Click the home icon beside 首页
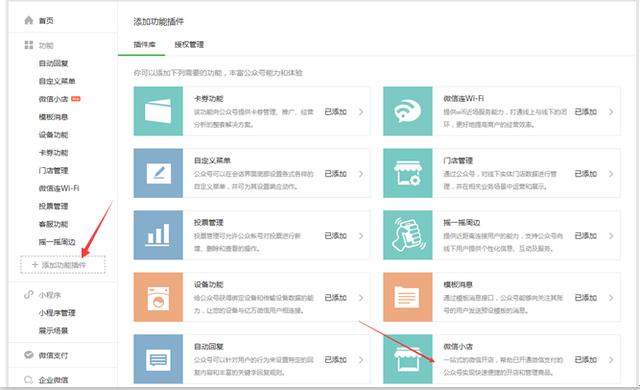 (x=29, y=20)
